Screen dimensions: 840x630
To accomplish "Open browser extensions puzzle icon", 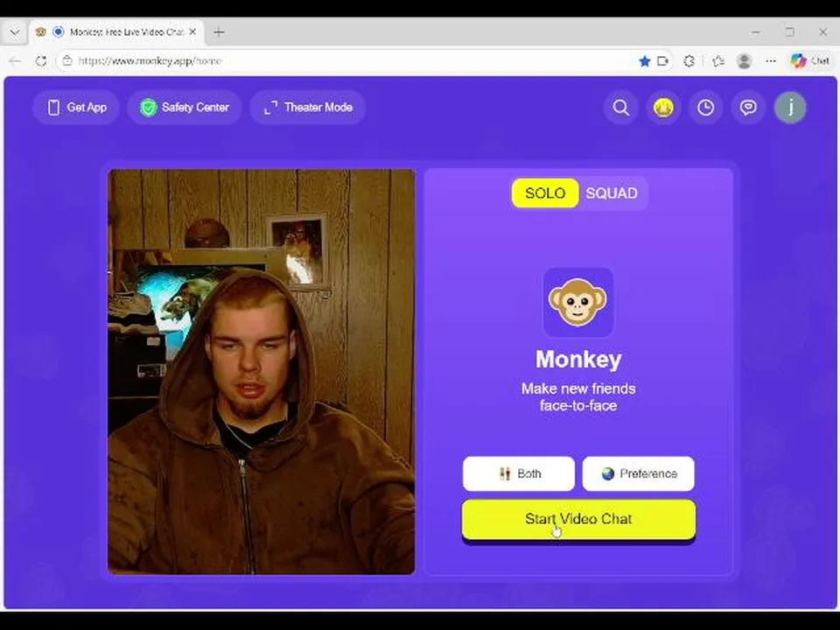I will click(x=689, y=61).
